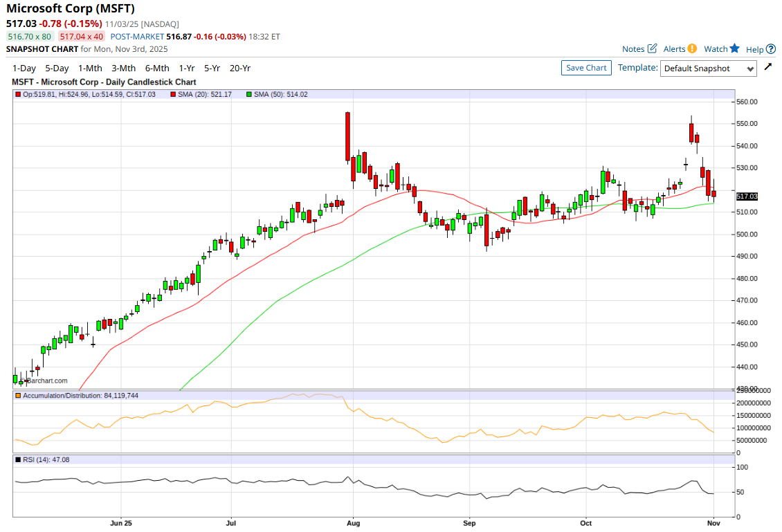Click the POST-MARKET label
This screenshot has width=782, height=532.
coord(137,37)
